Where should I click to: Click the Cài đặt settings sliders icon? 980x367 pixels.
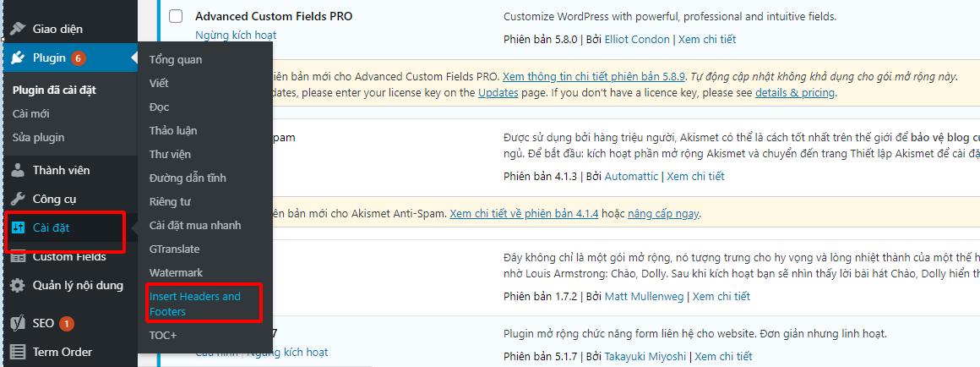pyautogui.click(x=17, y=228)
